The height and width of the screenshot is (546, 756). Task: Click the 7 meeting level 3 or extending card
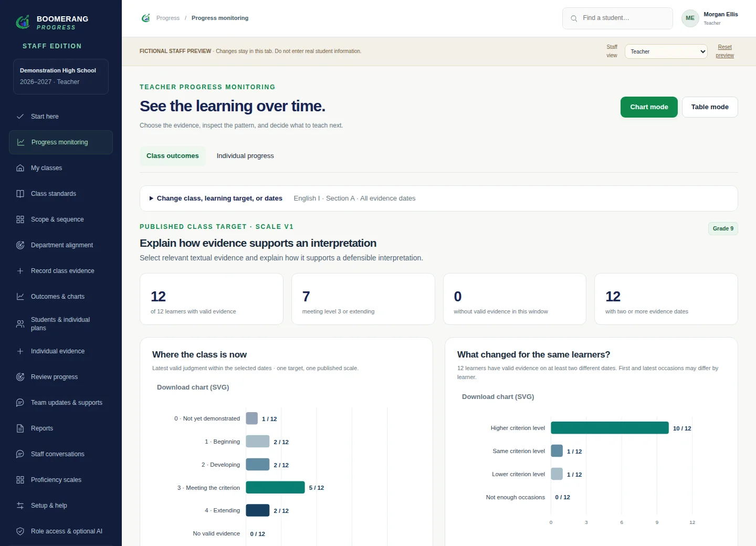[363, 299]
